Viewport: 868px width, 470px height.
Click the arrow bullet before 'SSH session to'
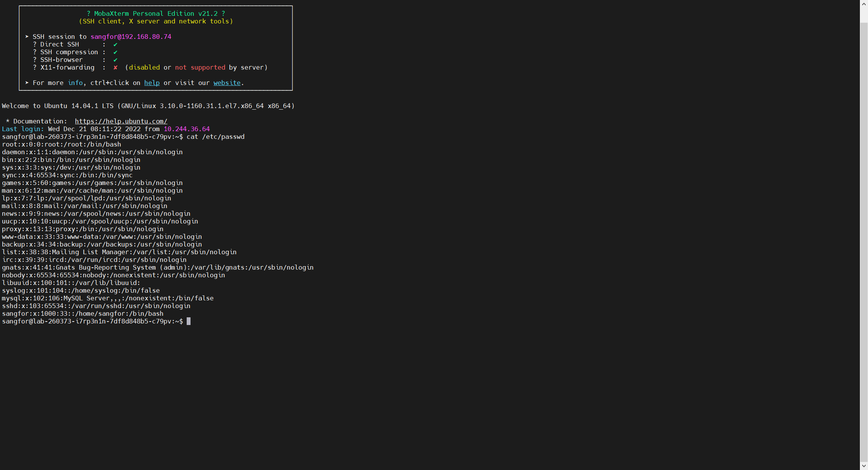click(x=27, y=37)
